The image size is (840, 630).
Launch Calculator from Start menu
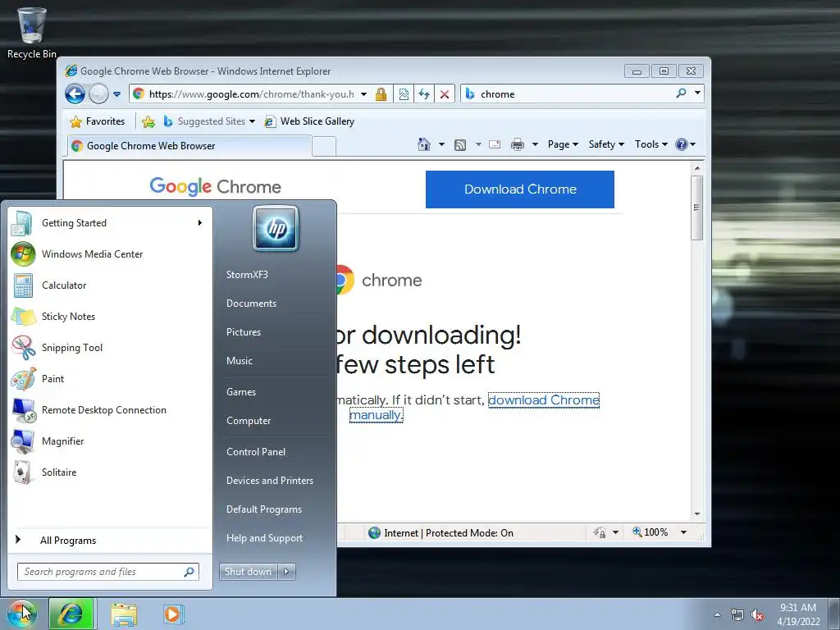point(110,285)
